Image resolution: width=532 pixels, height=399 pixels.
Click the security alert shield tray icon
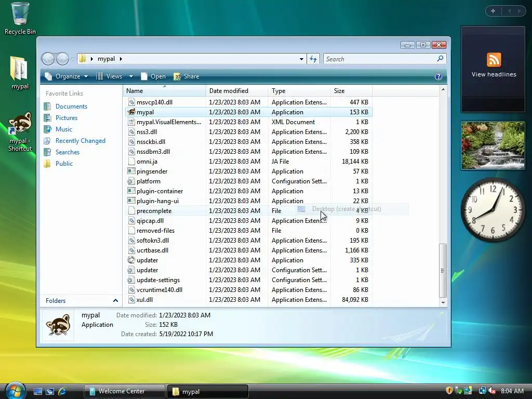[449, 391]
